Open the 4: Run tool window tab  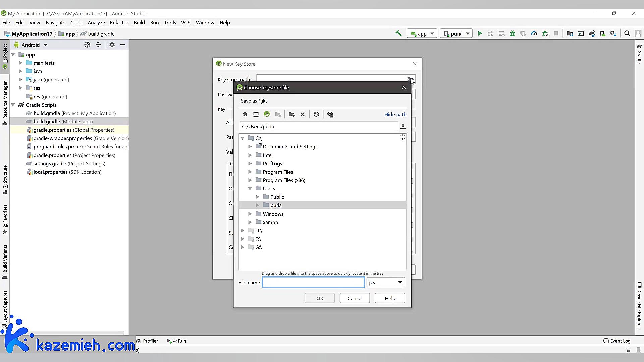click(176, 341)
